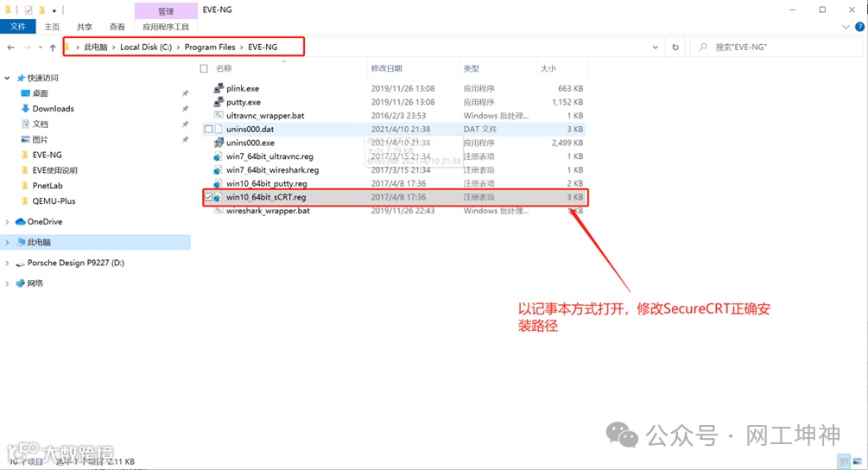
Task: Open quick access toolbar customize dropdown
Action: (x=54, y=10)
